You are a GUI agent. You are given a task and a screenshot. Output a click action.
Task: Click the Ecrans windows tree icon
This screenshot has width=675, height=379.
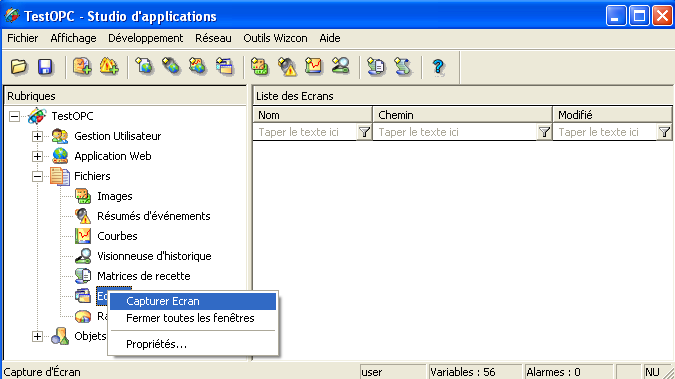click(x=83, y=296)
